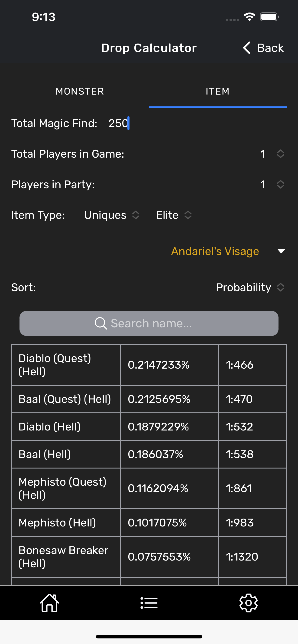The image size is (298, 644).
Task: Open the list menu icon
Action: click(149, 603)
